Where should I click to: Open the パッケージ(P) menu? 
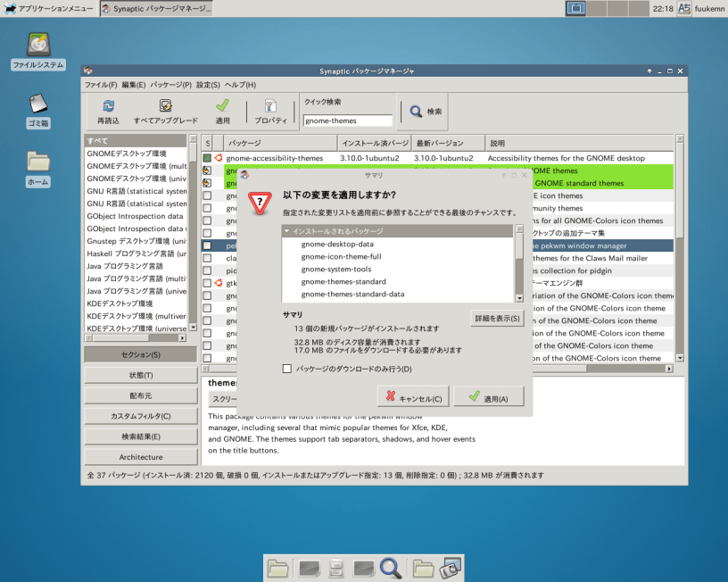tap(171, 85)
